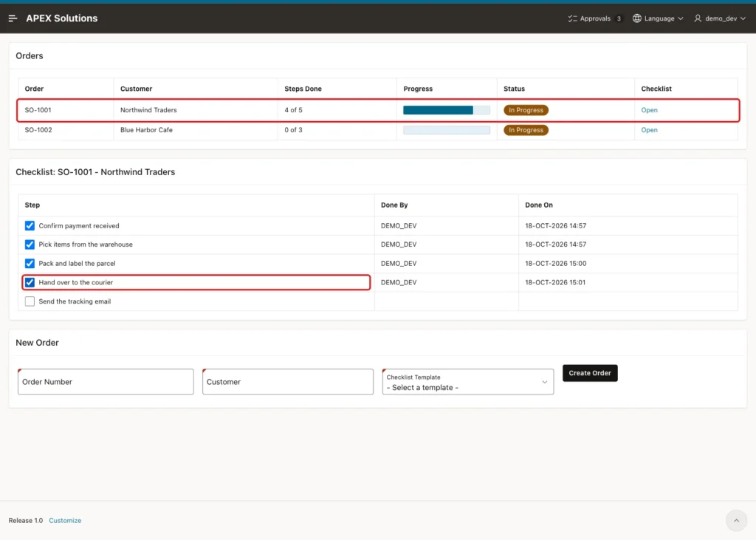The image size is (756, 540).
Task: Open the hamburger navigation menu
Action: point(13,18)
